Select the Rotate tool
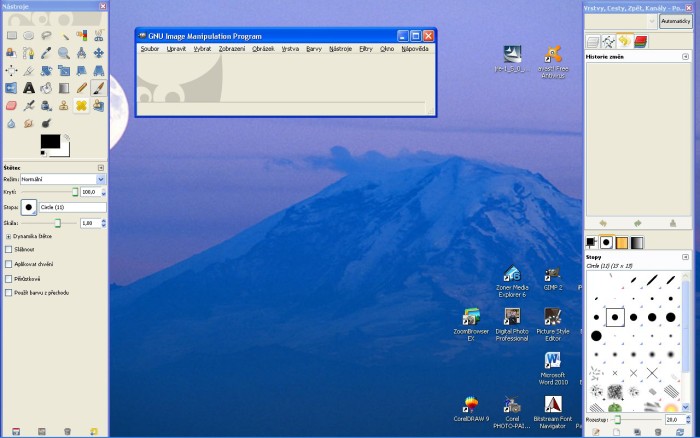 pos(46,71)
